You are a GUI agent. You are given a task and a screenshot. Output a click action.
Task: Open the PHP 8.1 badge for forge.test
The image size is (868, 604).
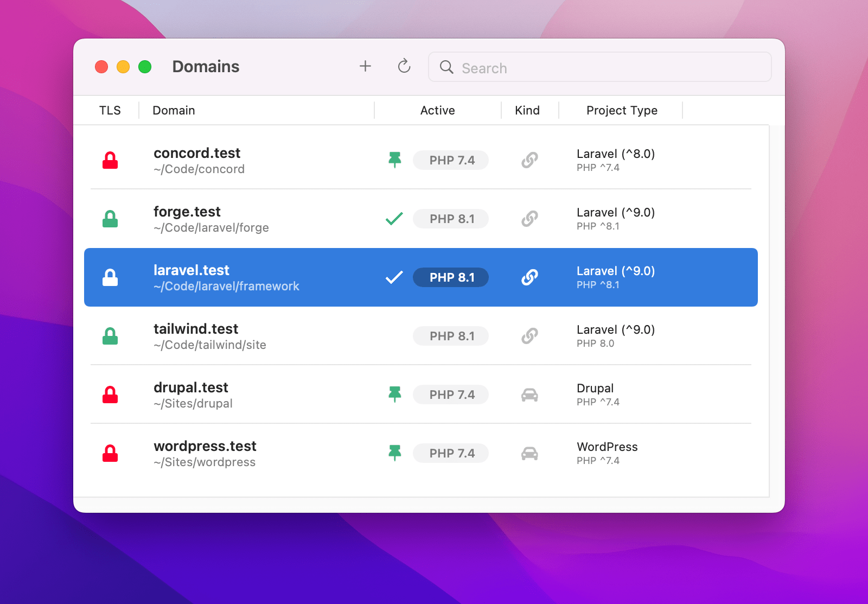click(x=451, y=219)
